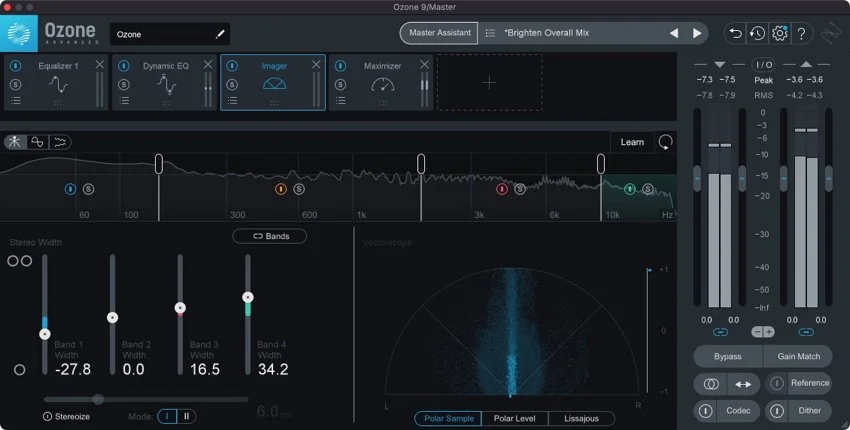Toggle power for Equalizer 1 module

click(x=16, y=66)
